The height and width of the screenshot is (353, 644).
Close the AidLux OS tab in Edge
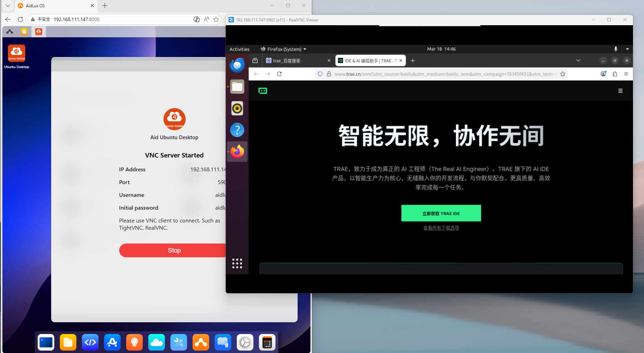click(x=92, y=6)
